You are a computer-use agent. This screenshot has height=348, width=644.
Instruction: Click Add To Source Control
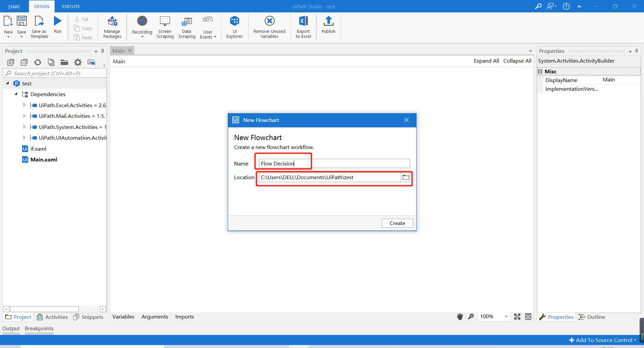(603, 340)
